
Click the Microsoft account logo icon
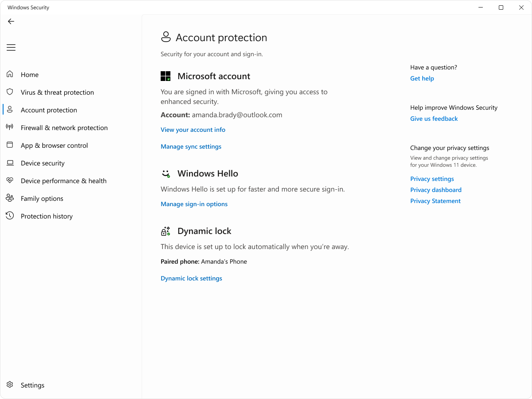(x=166, y=76)
